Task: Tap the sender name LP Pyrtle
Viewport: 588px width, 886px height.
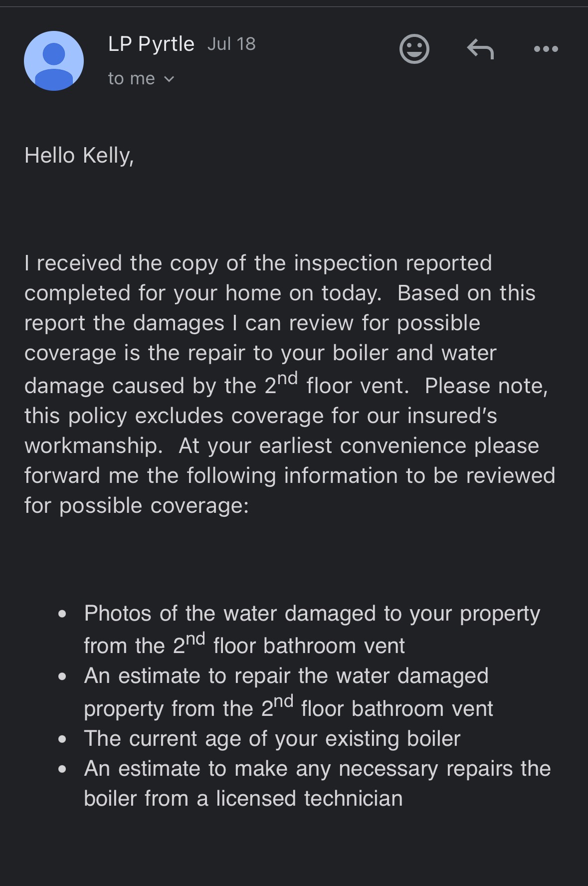Action: coord(151,44)
